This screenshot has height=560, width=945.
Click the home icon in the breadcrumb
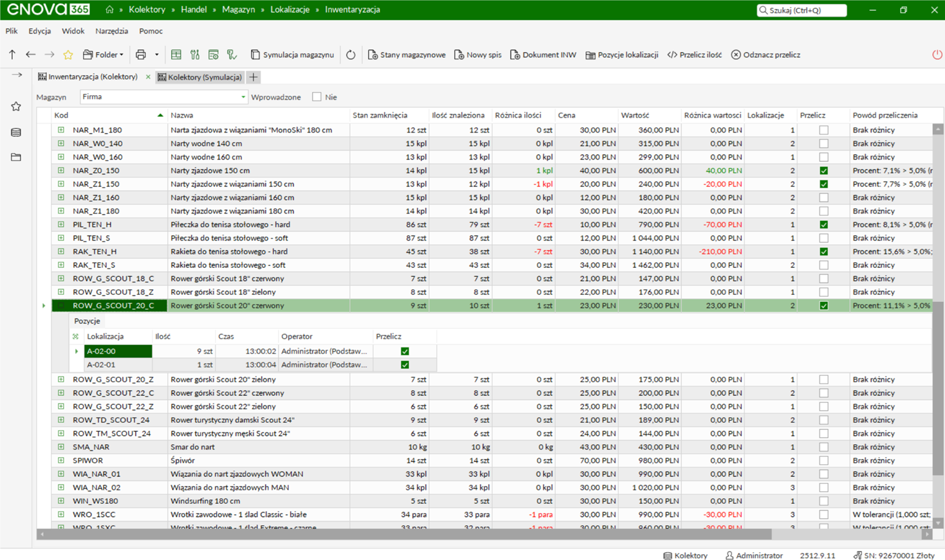click(x=109, y=10)
